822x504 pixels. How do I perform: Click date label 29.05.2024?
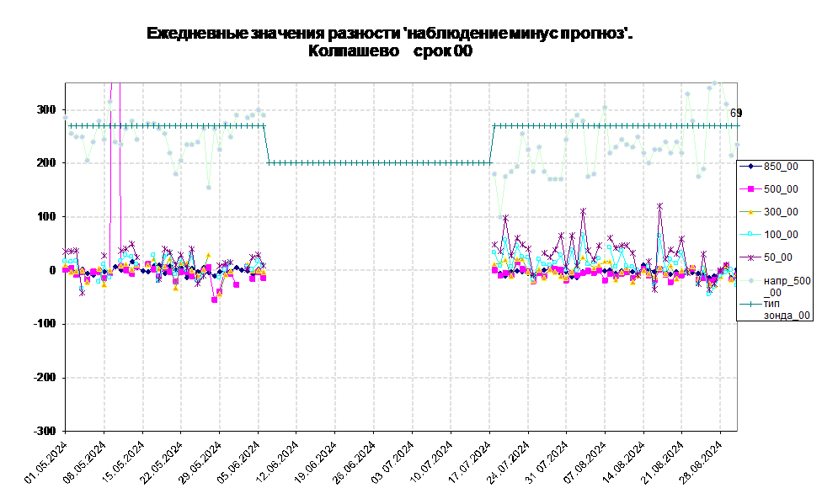pyautogui.click(x=200, y=463)
